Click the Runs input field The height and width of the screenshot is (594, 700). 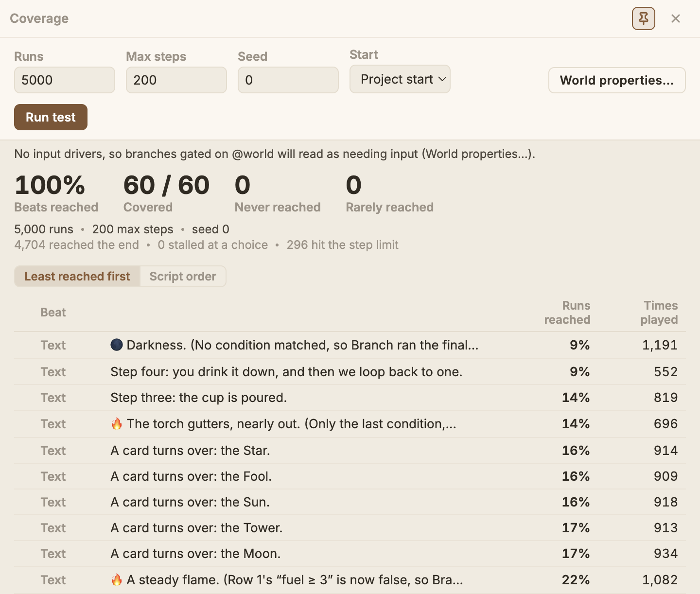coord(65,80)
